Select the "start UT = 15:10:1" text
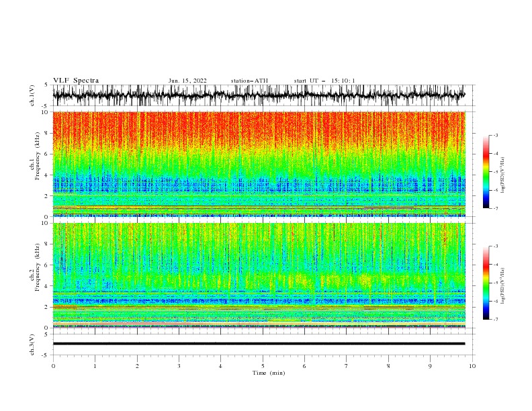Screen dimensions: 532x411 [324, 81]
